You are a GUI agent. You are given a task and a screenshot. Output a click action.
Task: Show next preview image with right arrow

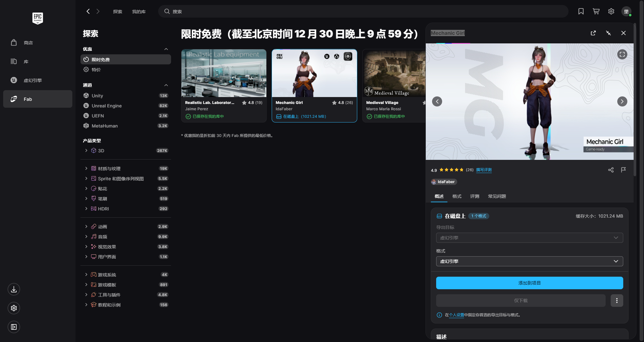pos(622,101)
